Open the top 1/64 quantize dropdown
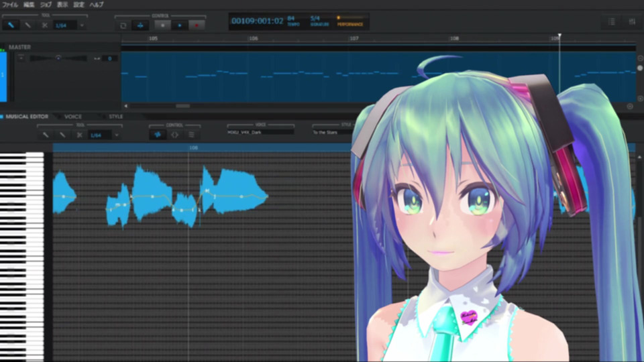Viewport: 644px width, 362px height. [x=82, y=25]
